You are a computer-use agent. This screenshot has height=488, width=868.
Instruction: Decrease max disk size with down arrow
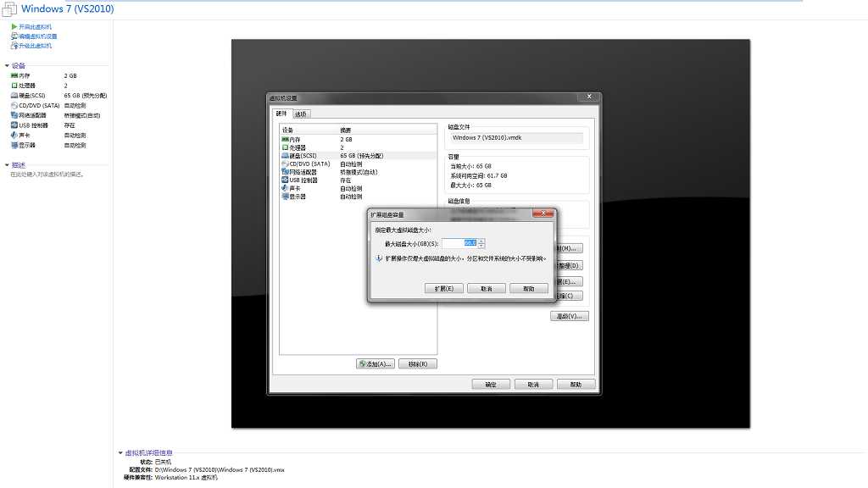481,246
